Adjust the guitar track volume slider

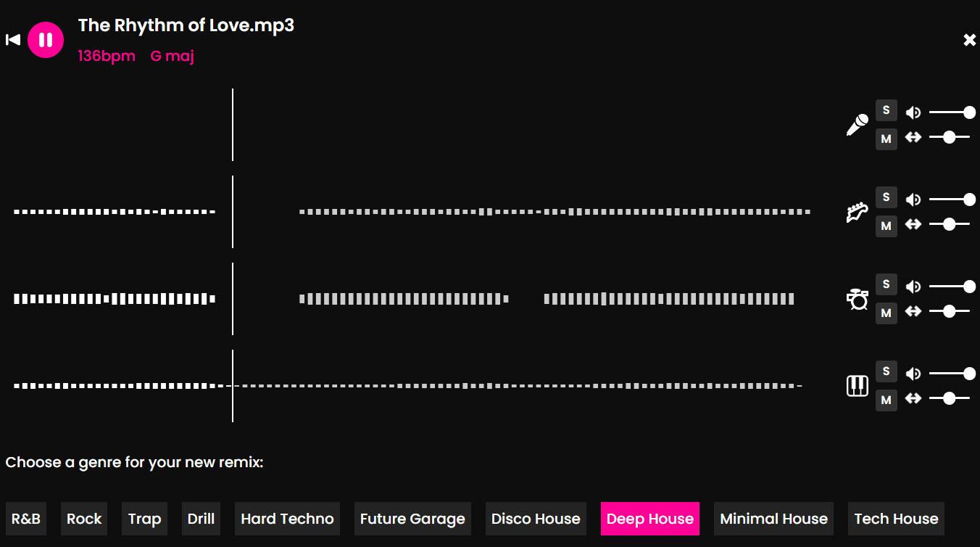(950, 200)
